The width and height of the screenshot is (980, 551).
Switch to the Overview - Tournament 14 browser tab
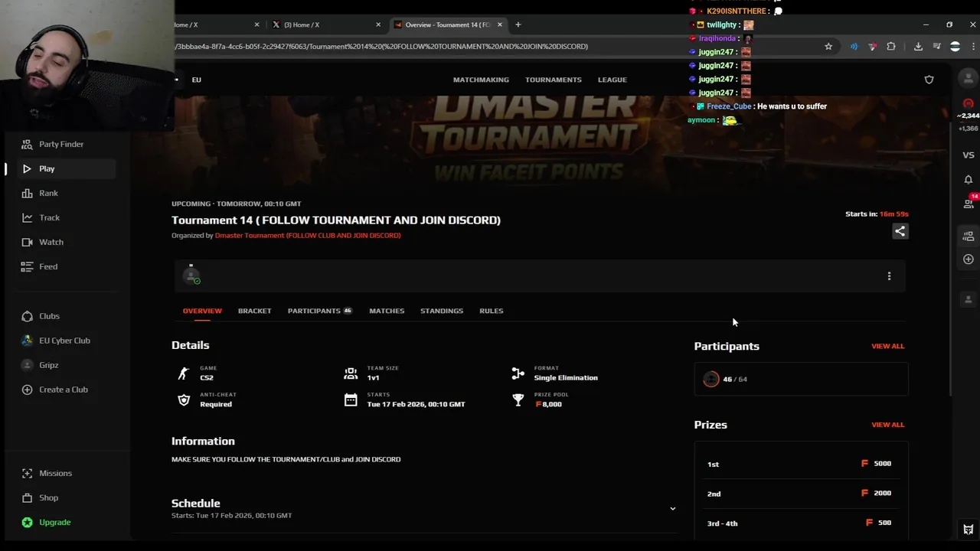448,24
